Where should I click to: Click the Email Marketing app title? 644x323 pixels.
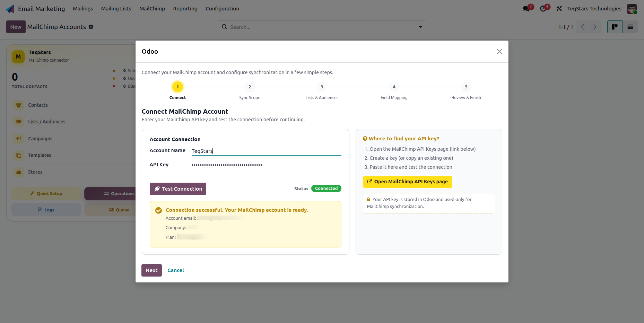coord(41,9)
